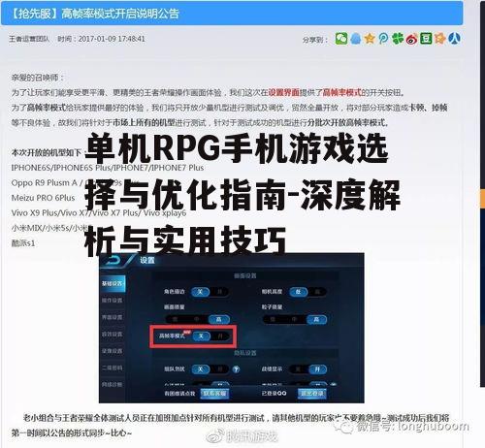Share to Qzone with the yellow star icon
Screen dimensions: 485x448
[x=370, y=39]
